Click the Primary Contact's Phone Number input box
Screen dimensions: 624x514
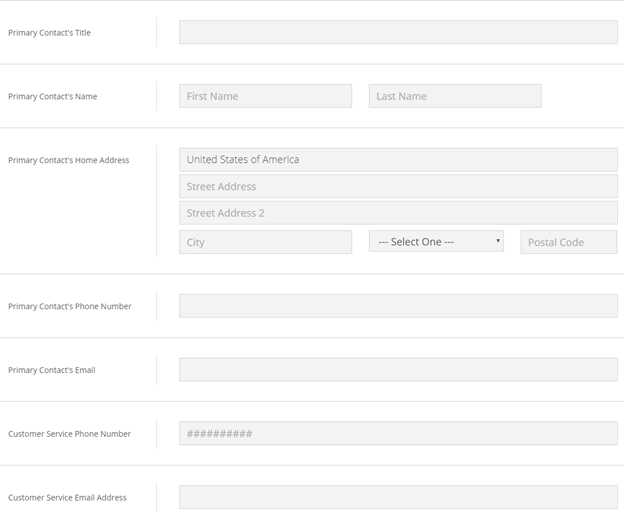tap(398, 306)
